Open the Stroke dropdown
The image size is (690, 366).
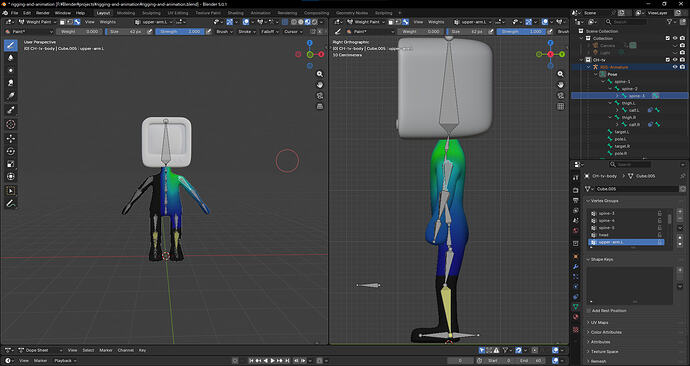(246, 32)
